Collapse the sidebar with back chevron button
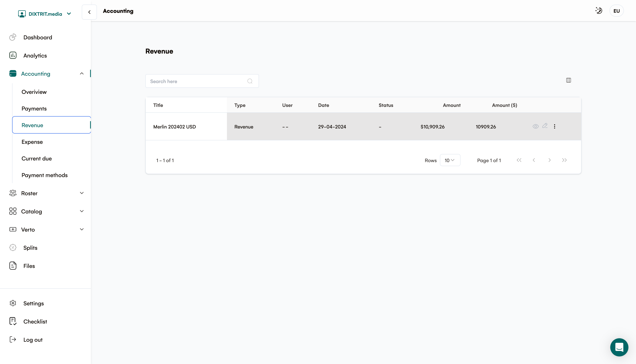The height and width of the screenshot is (364, 636). tap(89, 12)
